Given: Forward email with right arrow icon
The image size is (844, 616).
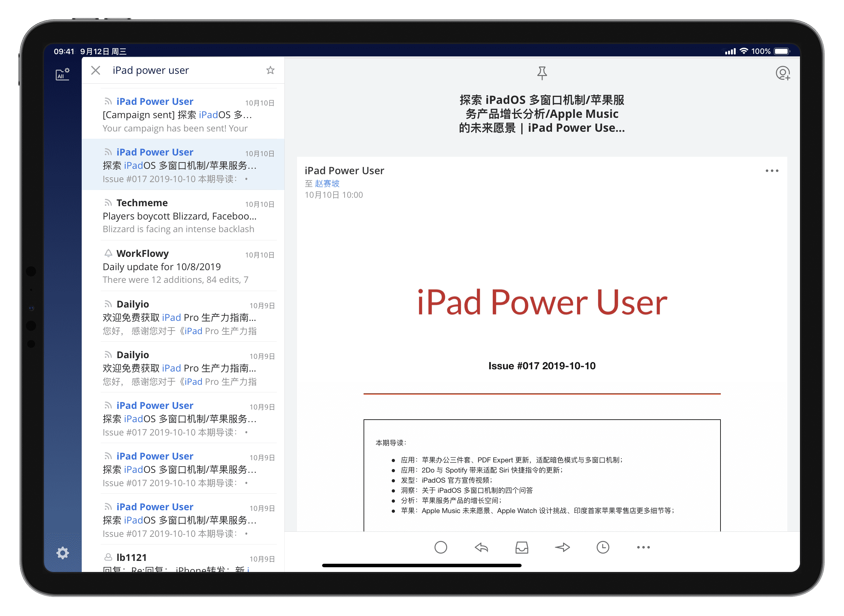Looking at the screenshot, I should (x=562, y=547).
